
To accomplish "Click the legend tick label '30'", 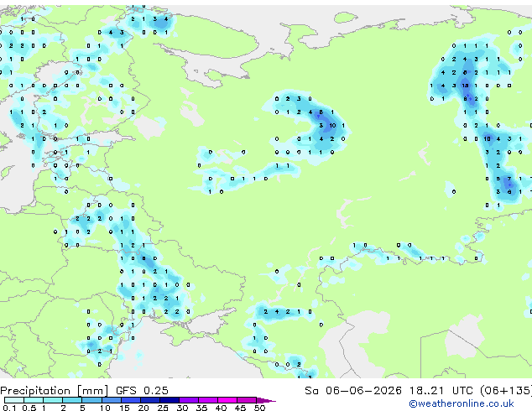I will pos(182,408).
